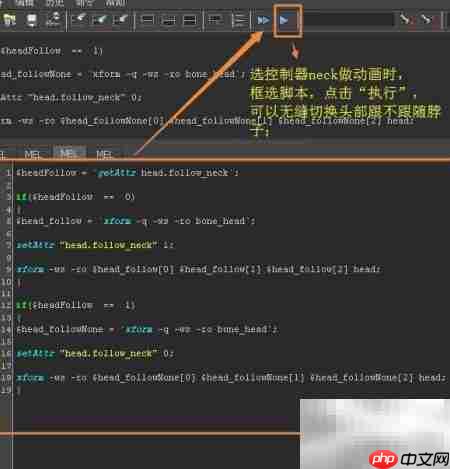Run the script with the Execute button
This screenshot has width=450, height=469.
point(284,21)
